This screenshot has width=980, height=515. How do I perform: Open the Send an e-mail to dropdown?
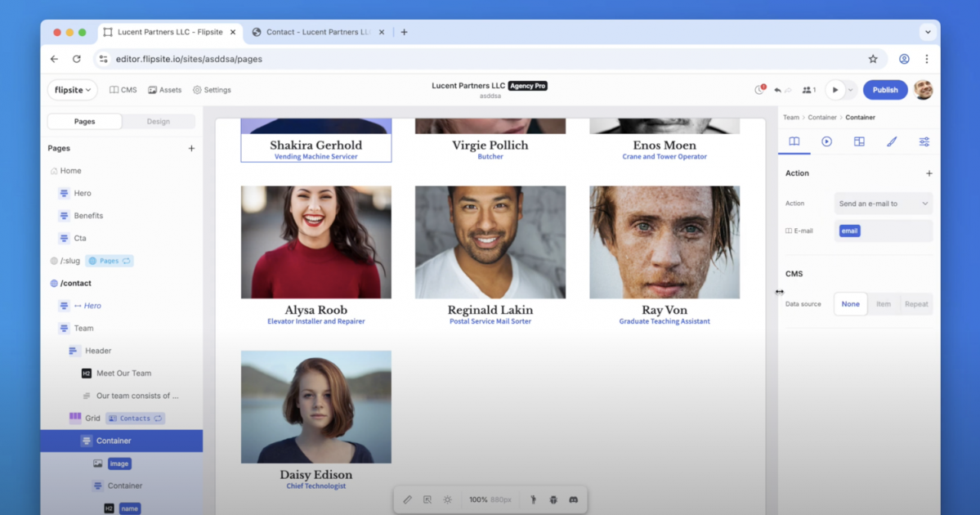(x=883, y=204)
